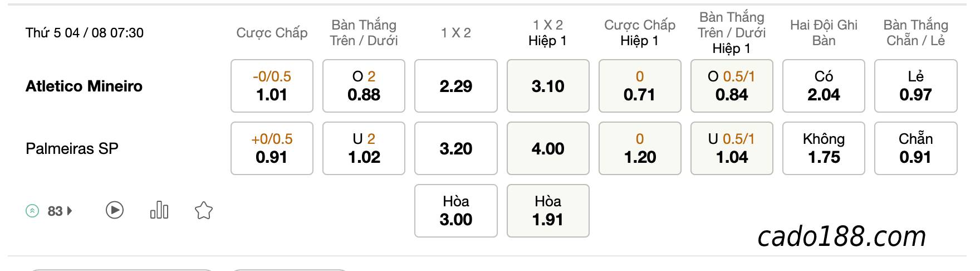980x271 pixels.
Task: Choose Atletico Mineiro 1X2 win odds 2.29
Action: pyautogui.click(x=456, y=86)
